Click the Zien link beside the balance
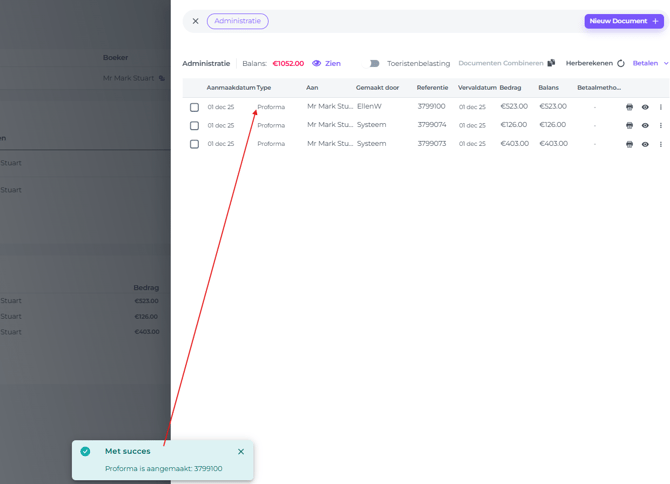 326,64
